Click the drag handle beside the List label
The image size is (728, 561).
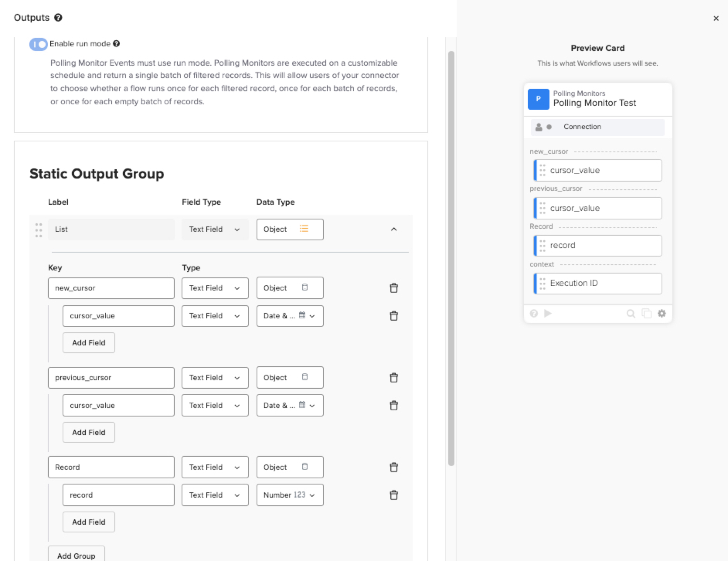(x=39, y=229)
